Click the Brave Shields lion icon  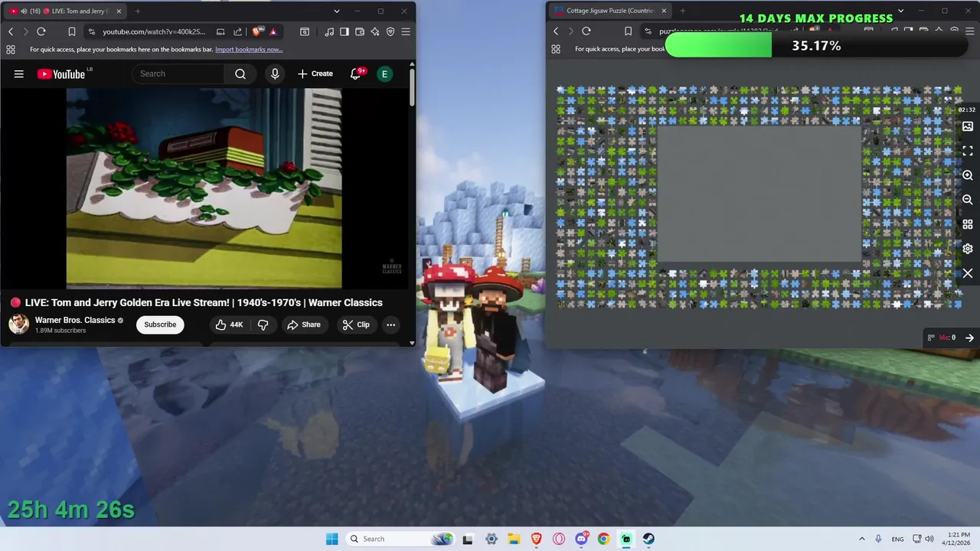pos(256,31)
